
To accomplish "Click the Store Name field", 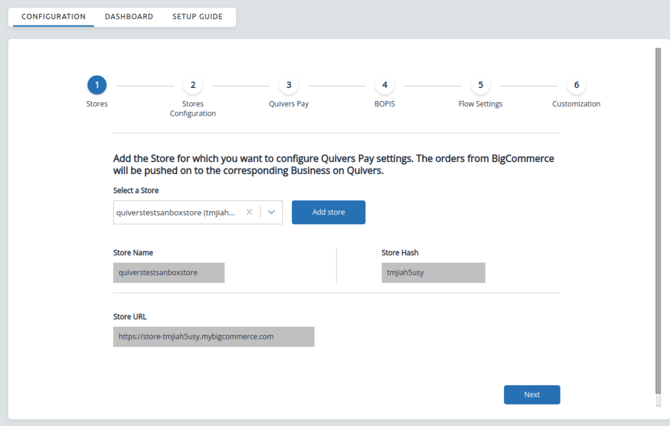I will 169,273.
